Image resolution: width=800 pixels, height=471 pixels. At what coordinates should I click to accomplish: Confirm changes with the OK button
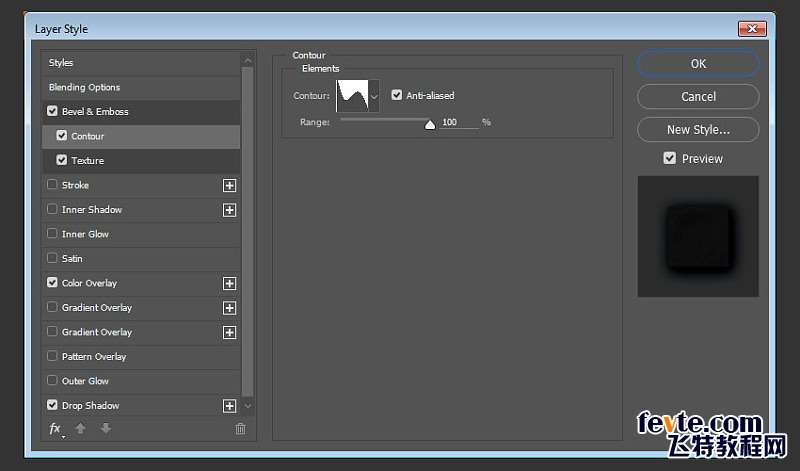pos(698,64)
